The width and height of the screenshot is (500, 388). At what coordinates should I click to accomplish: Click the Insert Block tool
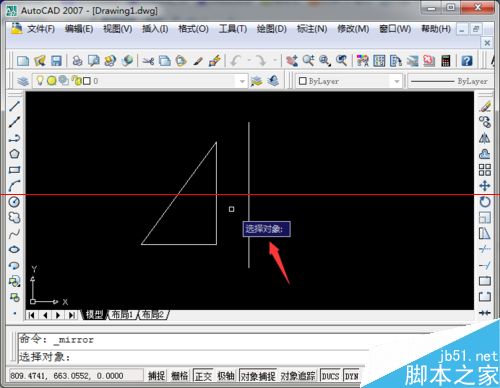pyautogui.click(x=14, y=281)
